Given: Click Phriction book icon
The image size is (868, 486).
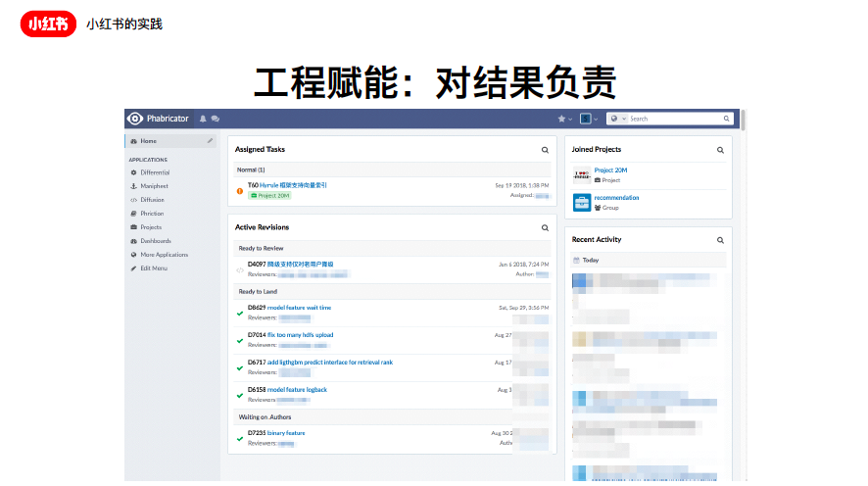Looking at the screenshot, I should point(133,214).
